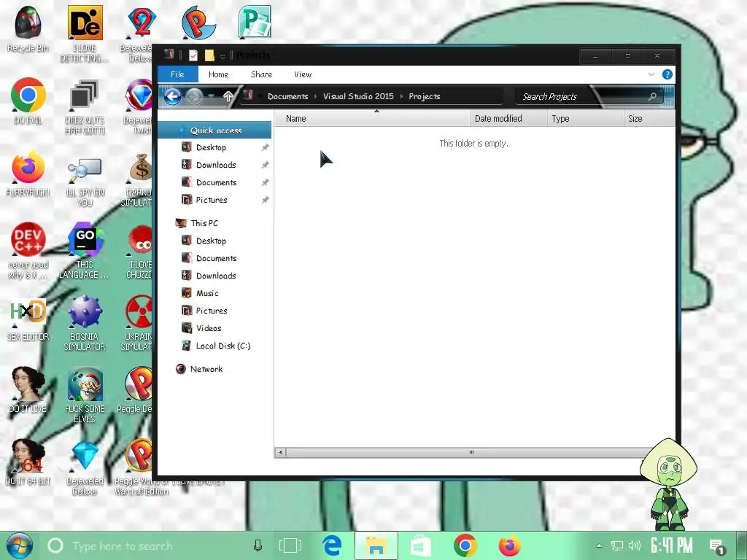Click Projects breadcrumb in address bar
This screenshot has width=747, height=560.
click(424, 97)
